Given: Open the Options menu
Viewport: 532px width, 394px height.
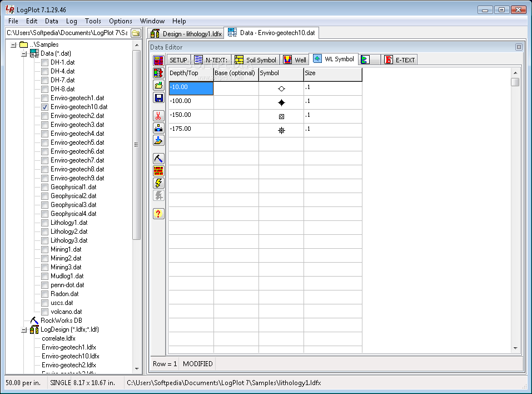Looking at the screenshot, I should (x=121, y=21).
